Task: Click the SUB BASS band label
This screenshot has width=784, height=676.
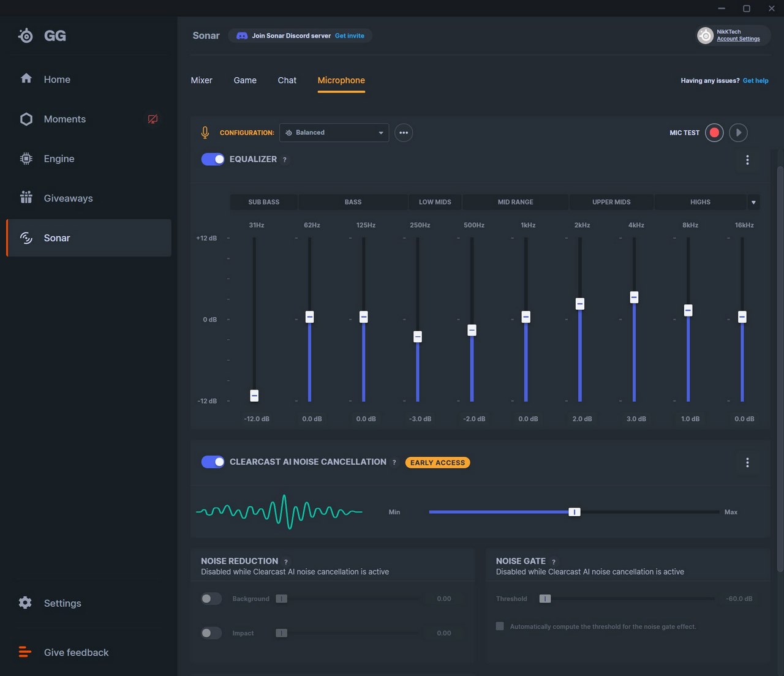Action: tap(264, 202)
